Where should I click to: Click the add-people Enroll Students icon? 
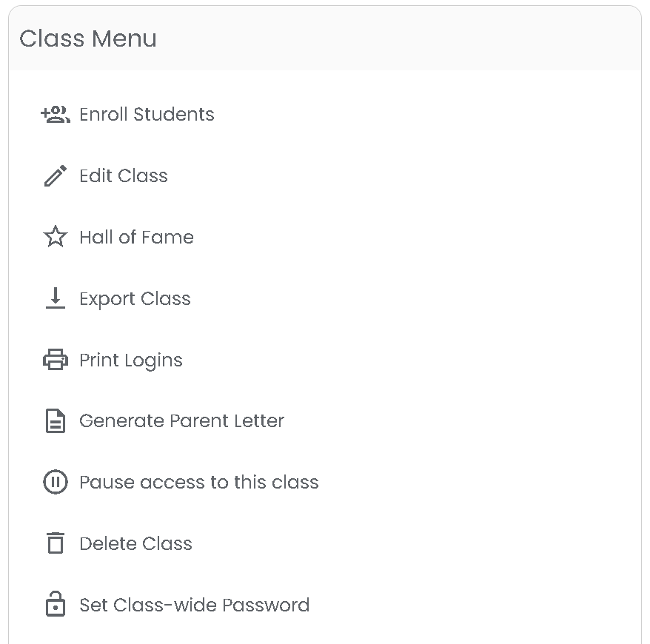click(x=55, y=115)
